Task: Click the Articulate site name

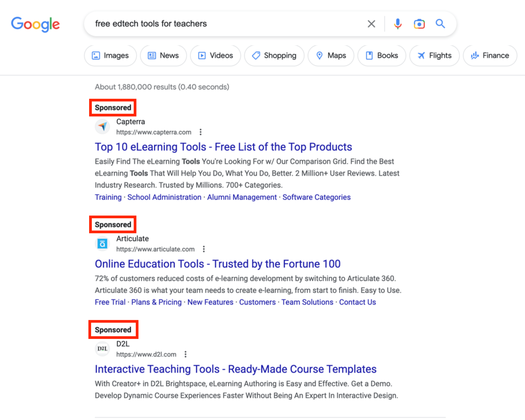Action: coord(132,239)
